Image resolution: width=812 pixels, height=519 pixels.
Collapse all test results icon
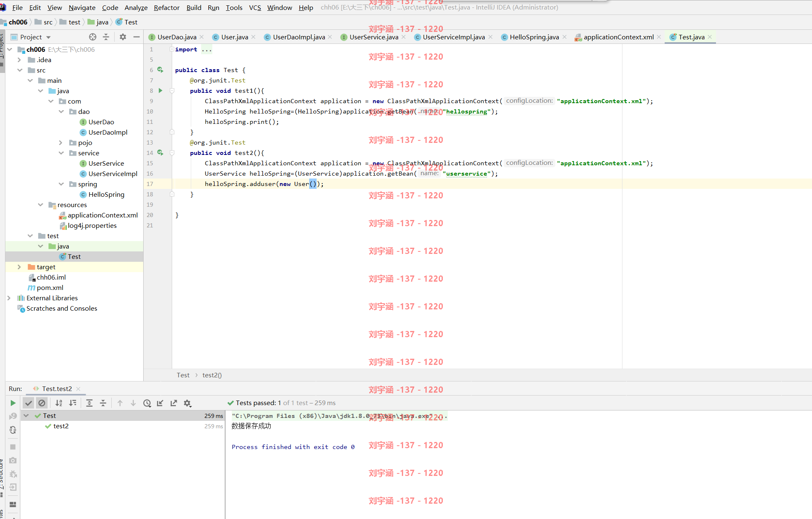[103, 403]
